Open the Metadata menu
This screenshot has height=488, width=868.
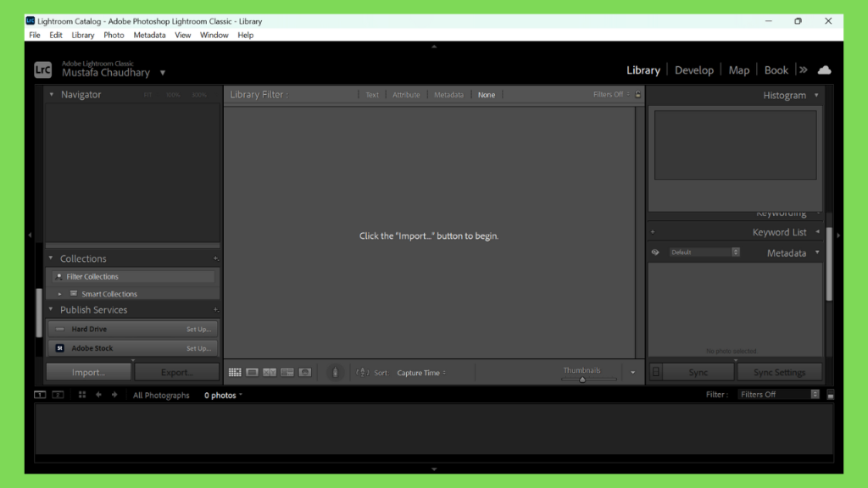click(x=149, y=35)
